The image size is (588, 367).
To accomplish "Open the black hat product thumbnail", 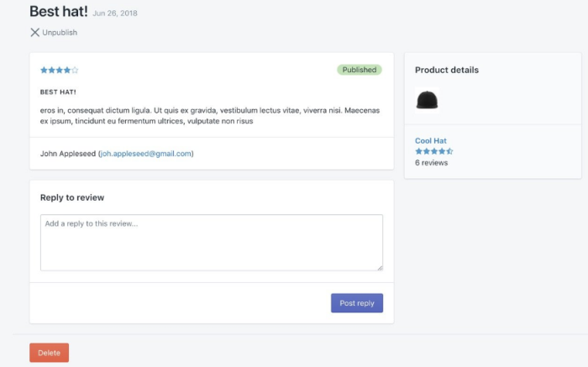I will coord(427,100).
